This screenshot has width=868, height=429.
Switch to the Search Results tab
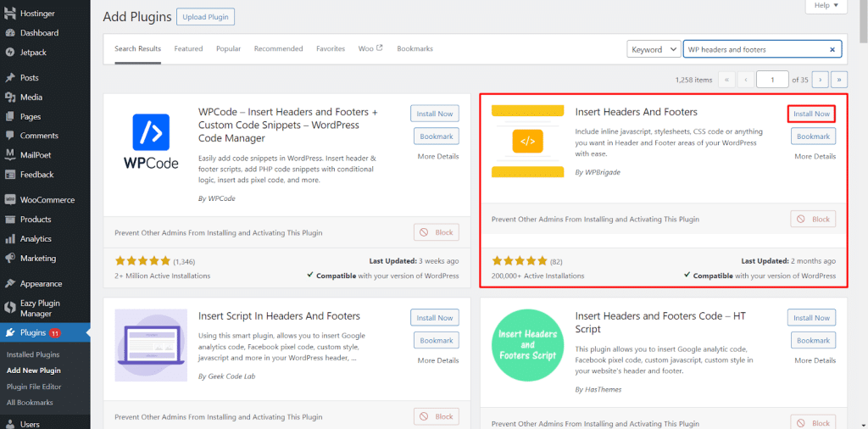pos(138,48)
